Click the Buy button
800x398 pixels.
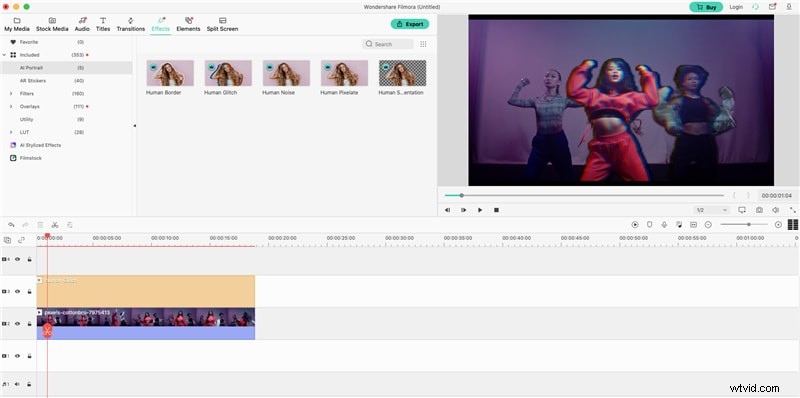[x=706, y=7]
